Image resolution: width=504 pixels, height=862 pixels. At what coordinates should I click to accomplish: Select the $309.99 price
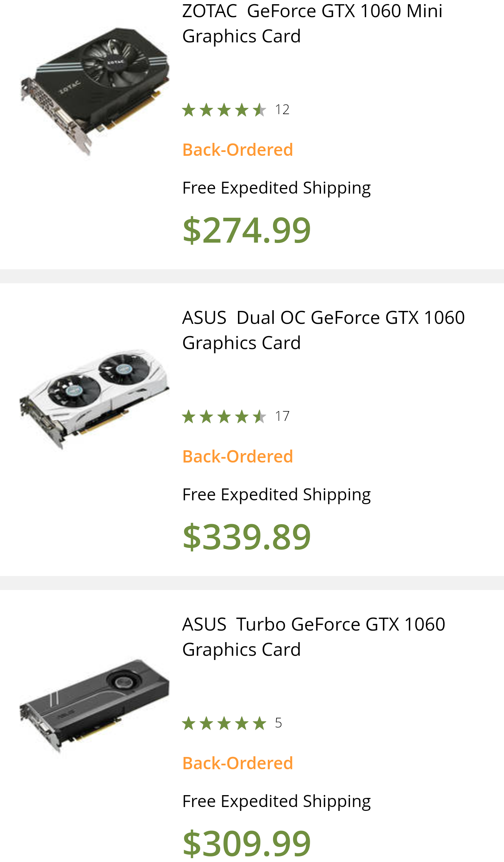(247, 843)
